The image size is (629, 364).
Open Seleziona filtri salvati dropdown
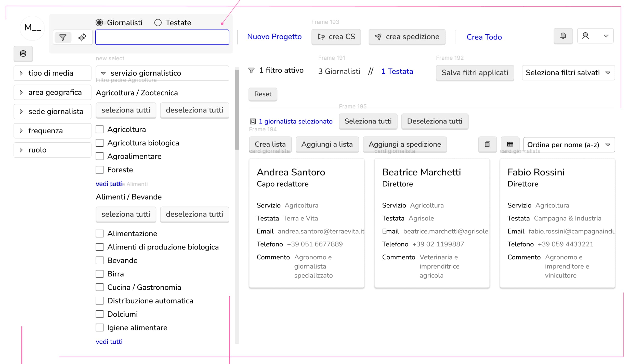(568, 73)
